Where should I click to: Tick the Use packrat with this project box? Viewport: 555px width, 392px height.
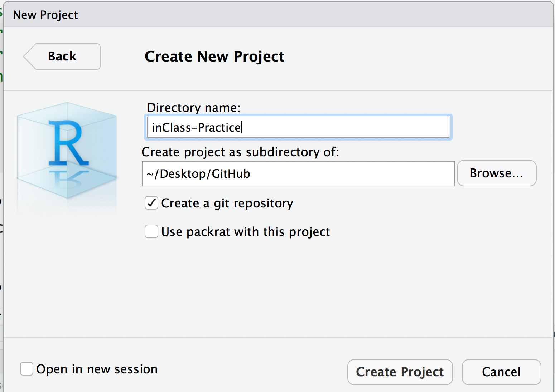(151, 231)
